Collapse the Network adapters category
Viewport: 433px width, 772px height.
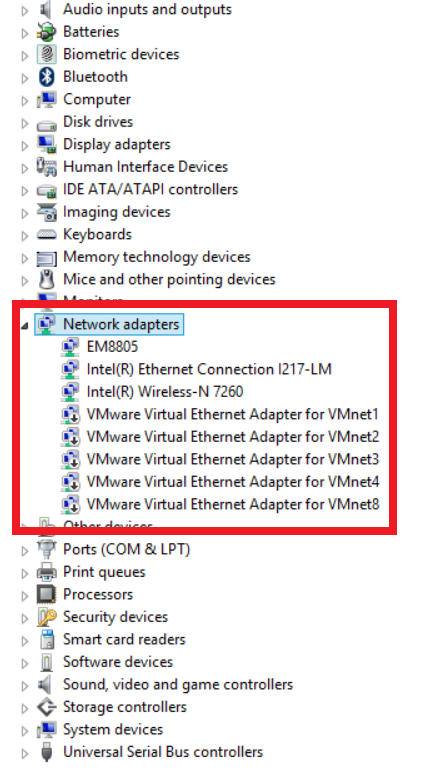click(25, 325)
